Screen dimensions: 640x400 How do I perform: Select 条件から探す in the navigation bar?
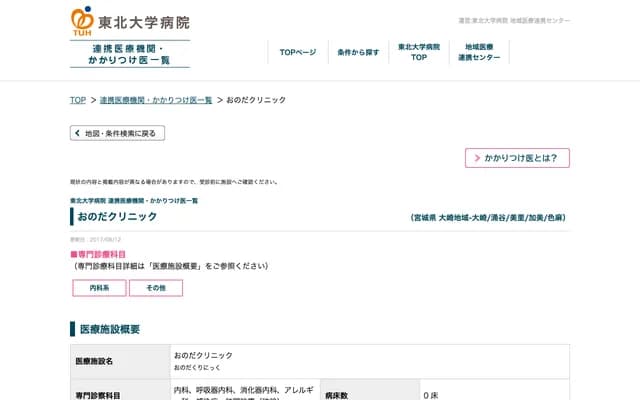(358, 52)
